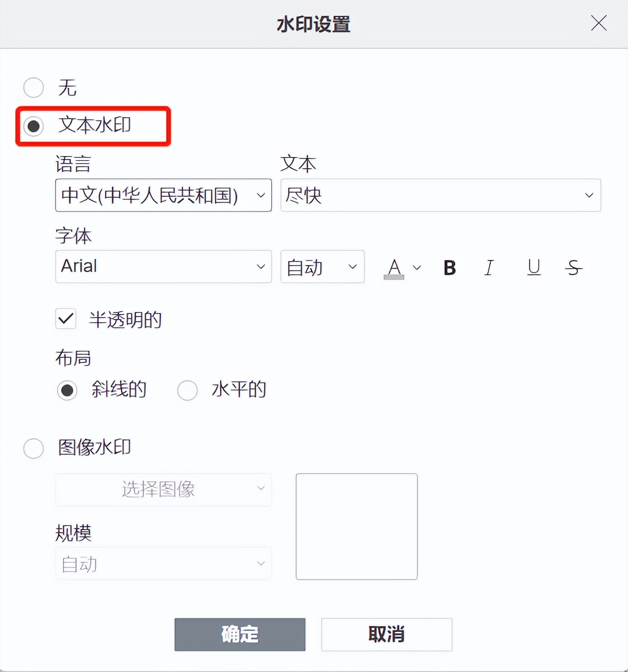
Task: Select the 水平的 layout option
Action: tap(187, 390)
